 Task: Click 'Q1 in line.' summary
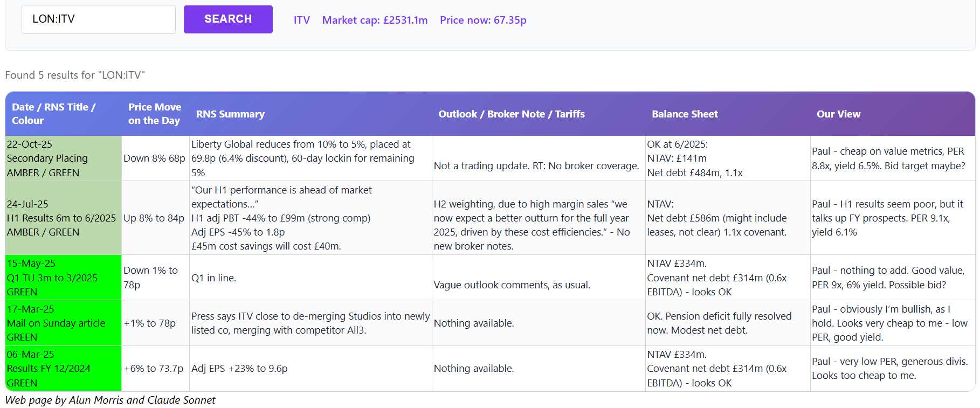click(310, 278)
